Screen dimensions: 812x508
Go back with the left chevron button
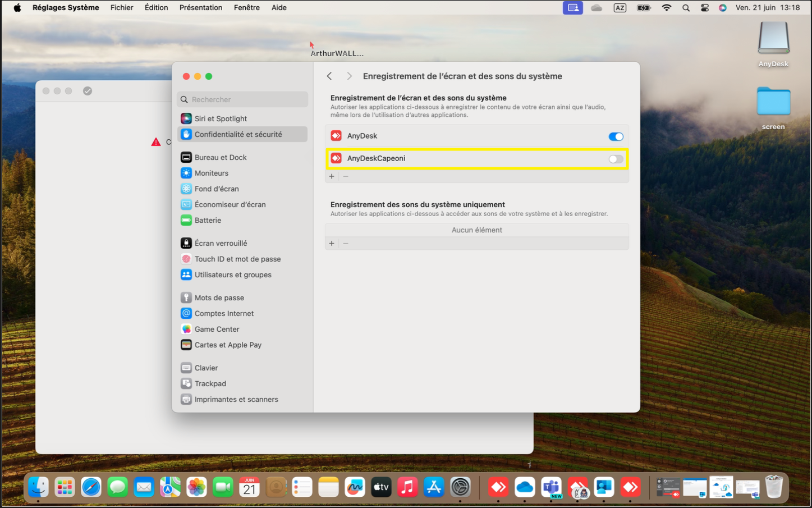click(x=329, y=76)
